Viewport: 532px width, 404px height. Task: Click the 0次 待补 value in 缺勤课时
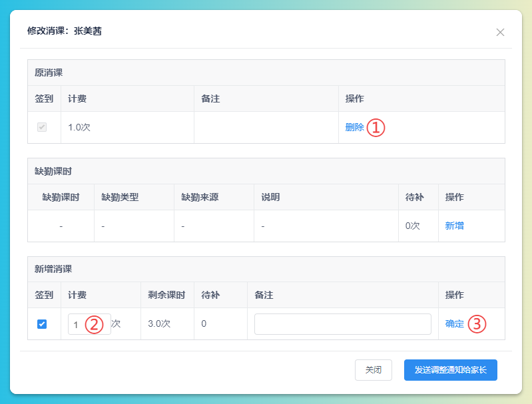coord(413,226)
